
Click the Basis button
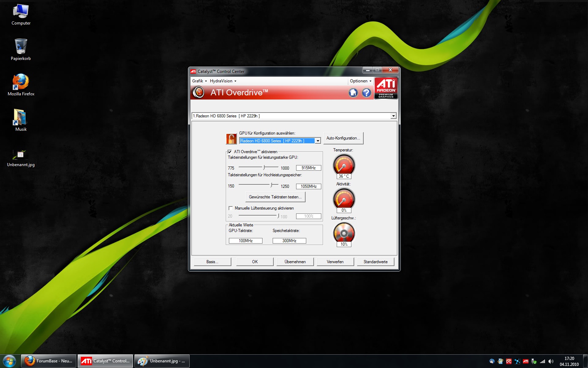click(x=212, y=262)
